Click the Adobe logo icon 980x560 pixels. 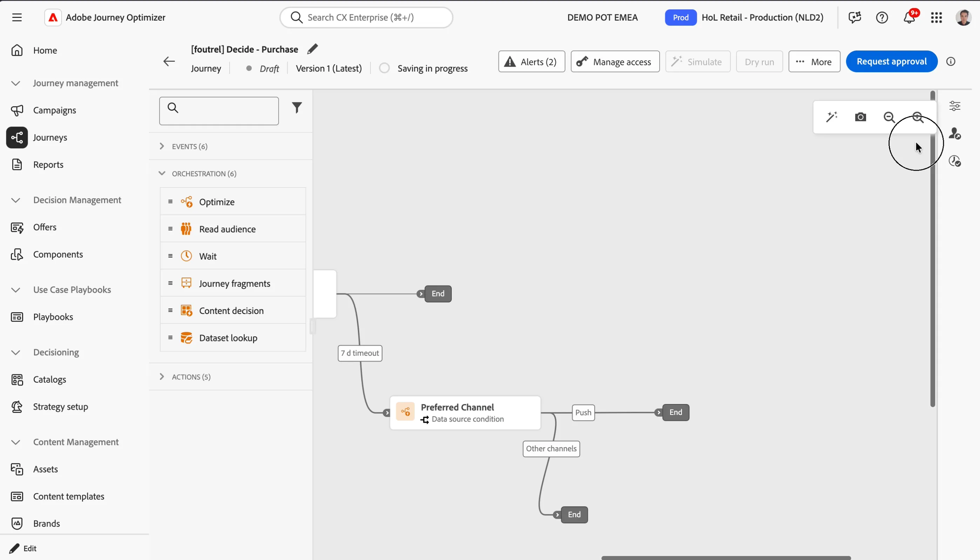coord(53,17)
